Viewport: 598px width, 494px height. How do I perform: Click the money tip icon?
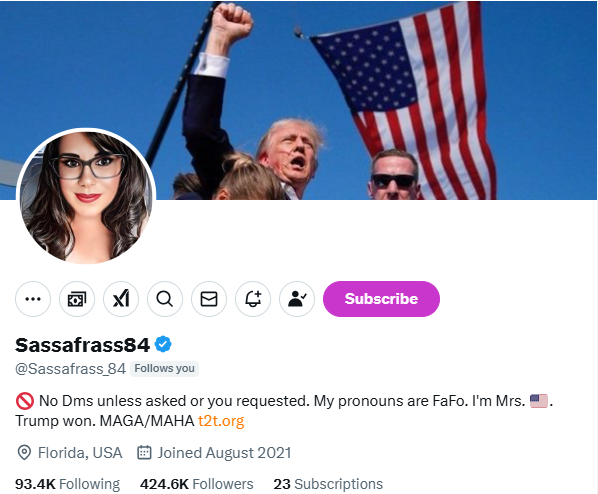(77, 299)
